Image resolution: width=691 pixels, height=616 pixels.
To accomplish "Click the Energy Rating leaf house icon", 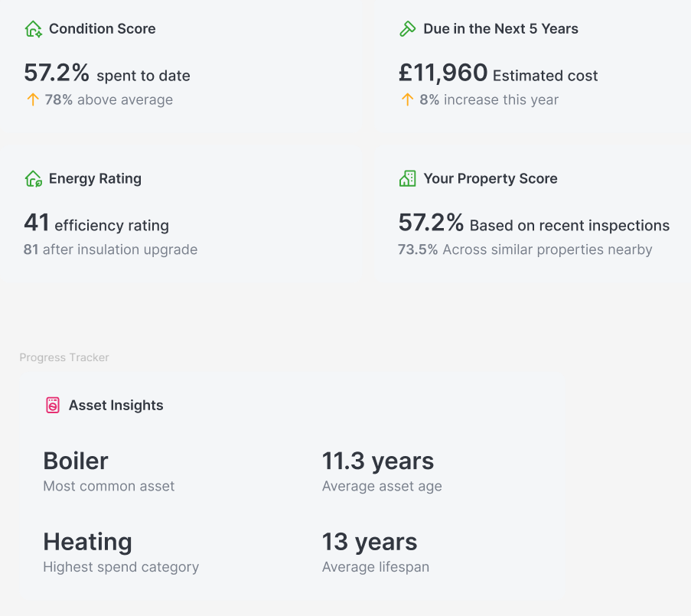I will [x=33, y=179].
